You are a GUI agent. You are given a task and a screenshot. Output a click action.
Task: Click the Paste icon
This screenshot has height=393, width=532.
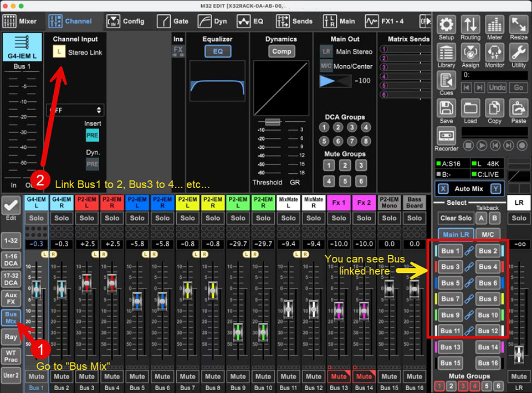tap(519, 108)
